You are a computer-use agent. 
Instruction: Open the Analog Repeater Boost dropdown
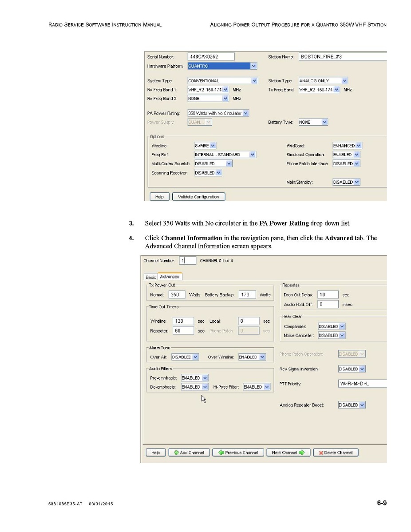click(x=362, y=405)
